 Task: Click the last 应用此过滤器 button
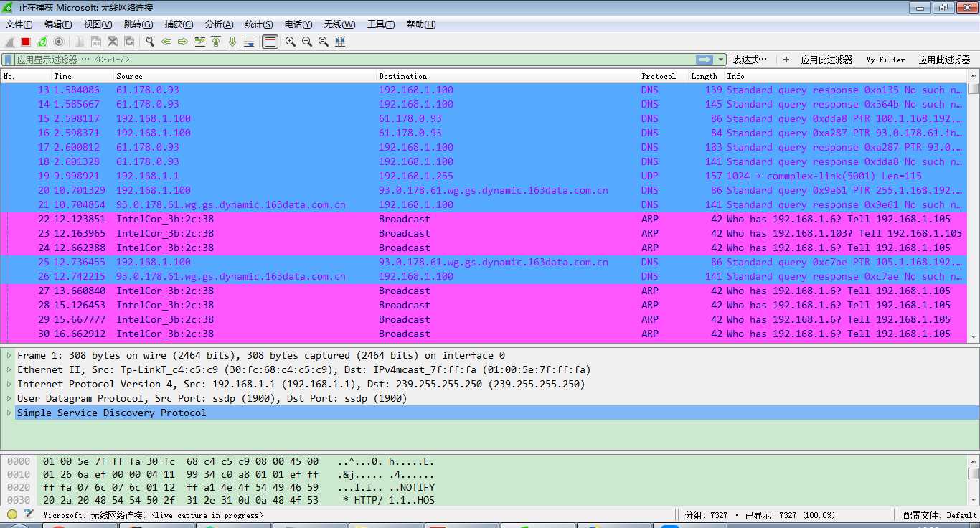[x=944, y=60]
